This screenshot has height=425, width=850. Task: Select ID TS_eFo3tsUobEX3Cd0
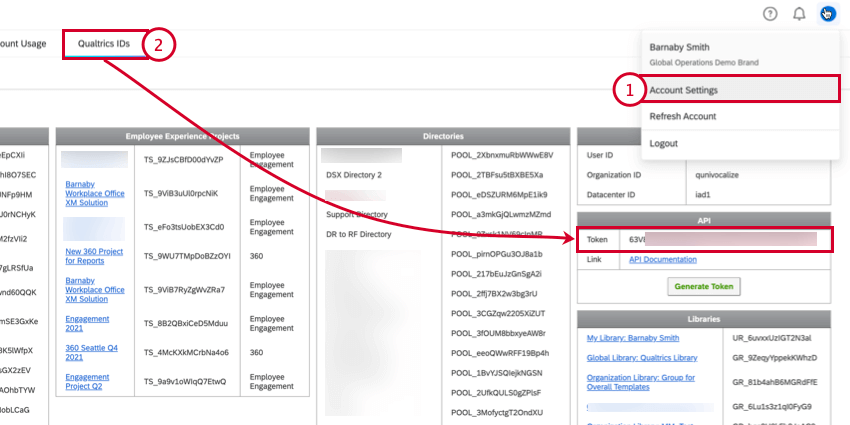184,227
